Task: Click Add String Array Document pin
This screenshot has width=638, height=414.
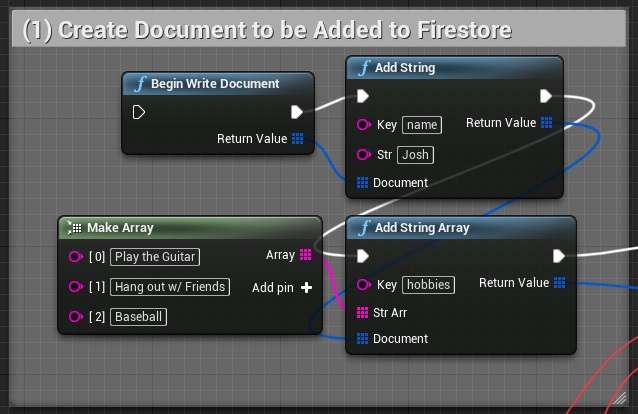Action: pos(362,339)
